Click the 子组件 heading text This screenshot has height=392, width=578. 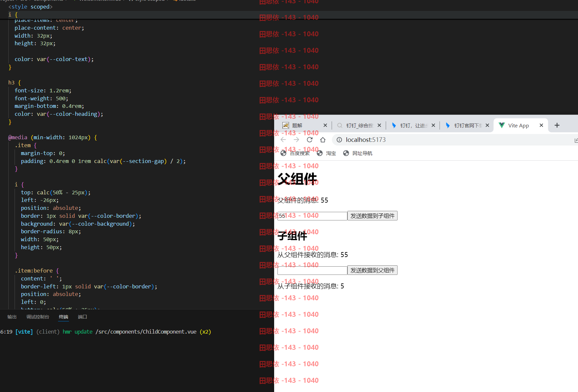(292, 236)
